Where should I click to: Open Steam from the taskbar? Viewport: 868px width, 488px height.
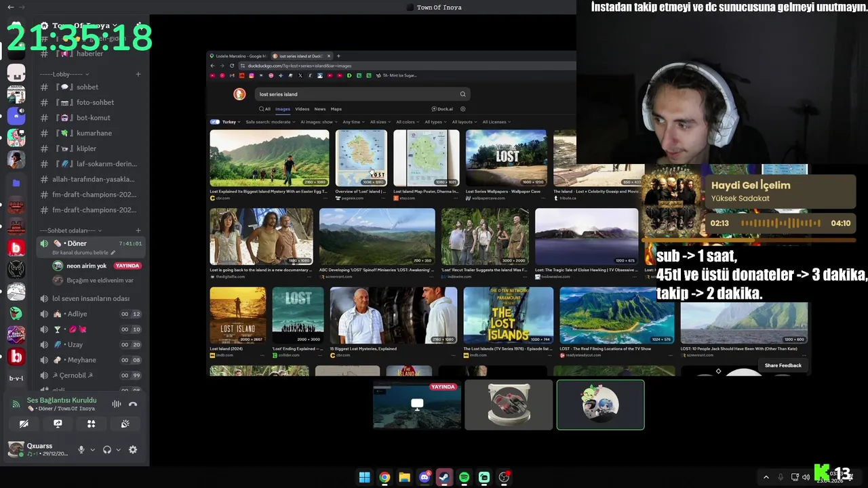tap(444, 477)
